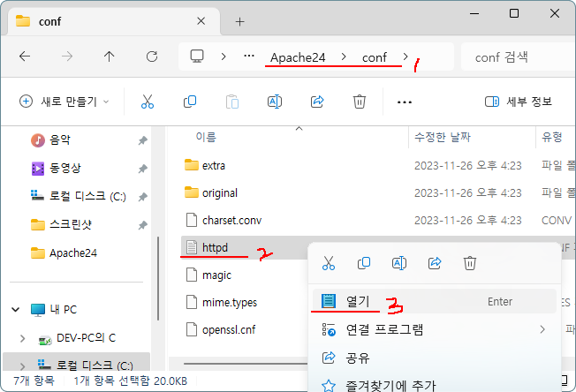Unpin 동영상 from quick access

142,169
